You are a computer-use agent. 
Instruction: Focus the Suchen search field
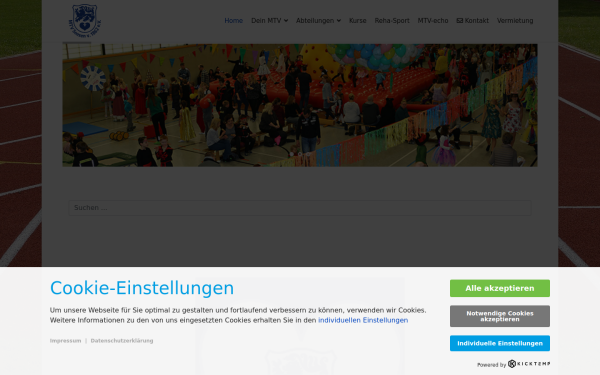[x=300, y=208]
